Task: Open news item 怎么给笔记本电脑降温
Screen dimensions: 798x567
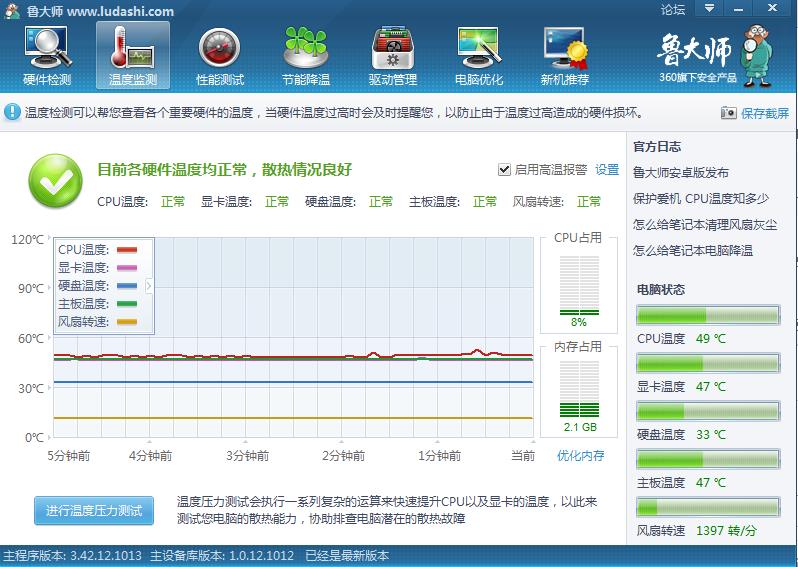Action: 693,250
